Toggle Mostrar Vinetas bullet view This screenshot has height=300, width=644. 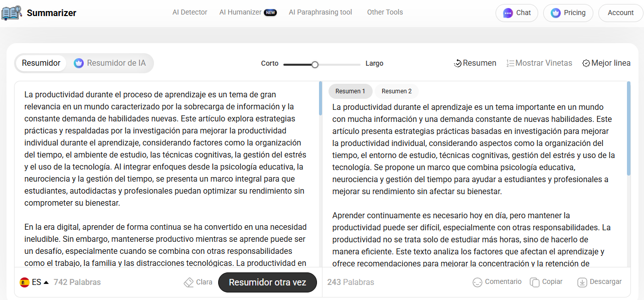coord(539,63)
